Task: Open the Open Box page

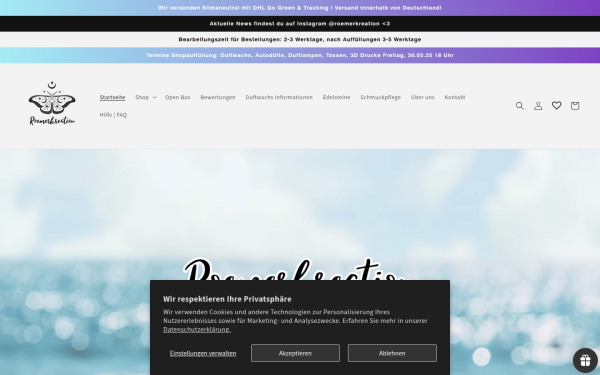Action: click(x=178, y=97)
